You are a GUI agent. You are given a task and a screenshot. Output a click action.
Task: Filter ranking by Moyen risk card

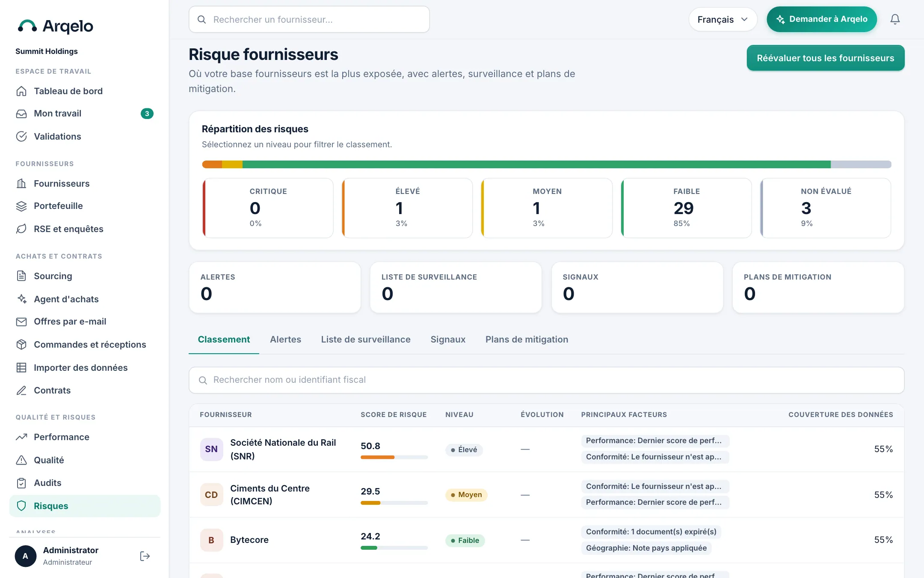(547, 208)
